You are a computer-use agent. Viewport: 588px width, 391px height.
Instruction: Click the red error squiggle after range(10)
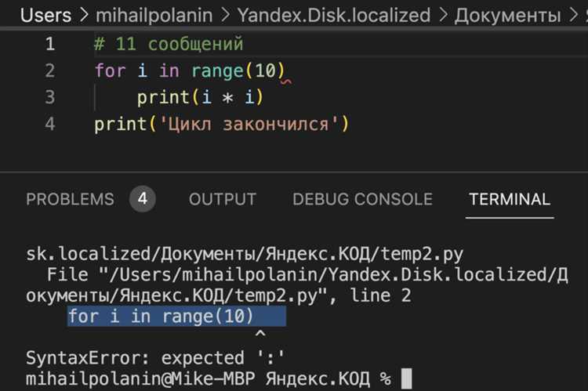[287, 81]
